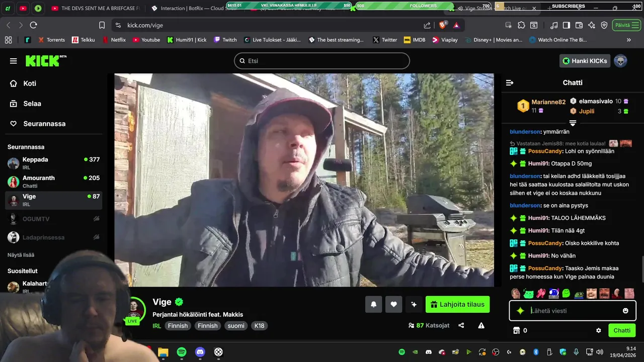Screen dimensions: 644x362
Task: Click the Hanki KICKs button
Action: click(x=585, y=61)
